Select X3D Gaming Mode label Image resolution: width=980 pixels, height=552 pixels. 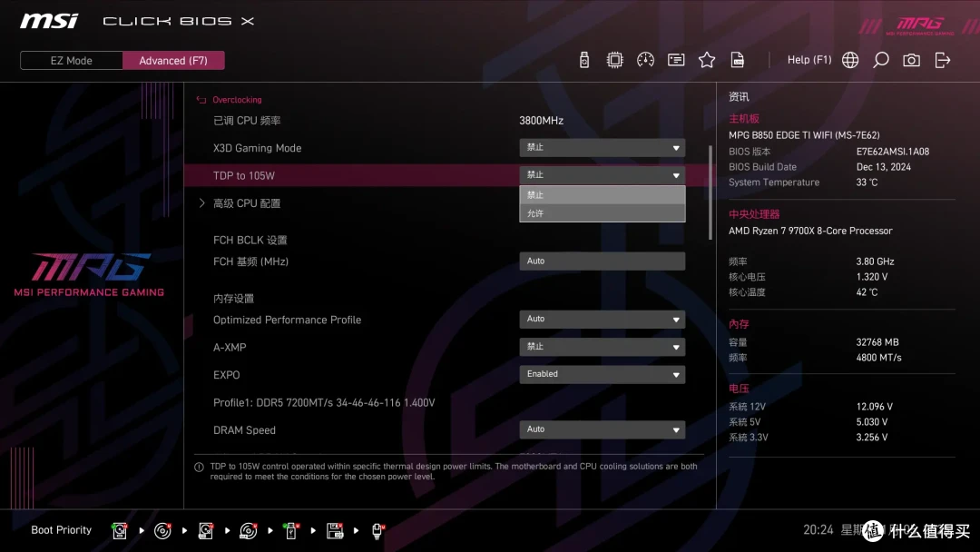(x=257, y=148)
